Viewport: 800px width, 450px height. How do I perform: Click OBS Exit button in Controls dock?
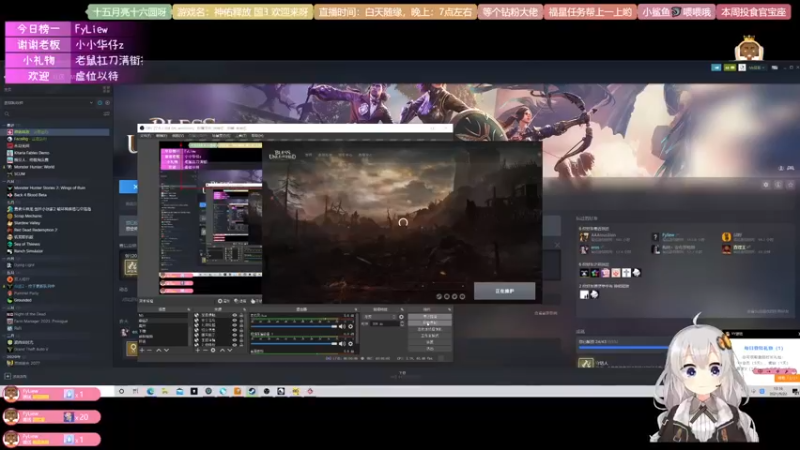(430, 348)
